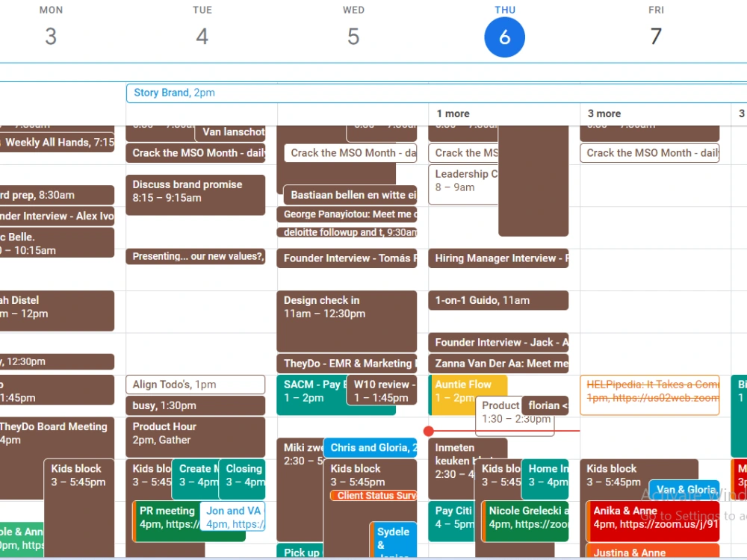Open Belle. event ending 10:15am
This screenshot has width=747, height=560.
pyautogui.click(x=58, y=243)
